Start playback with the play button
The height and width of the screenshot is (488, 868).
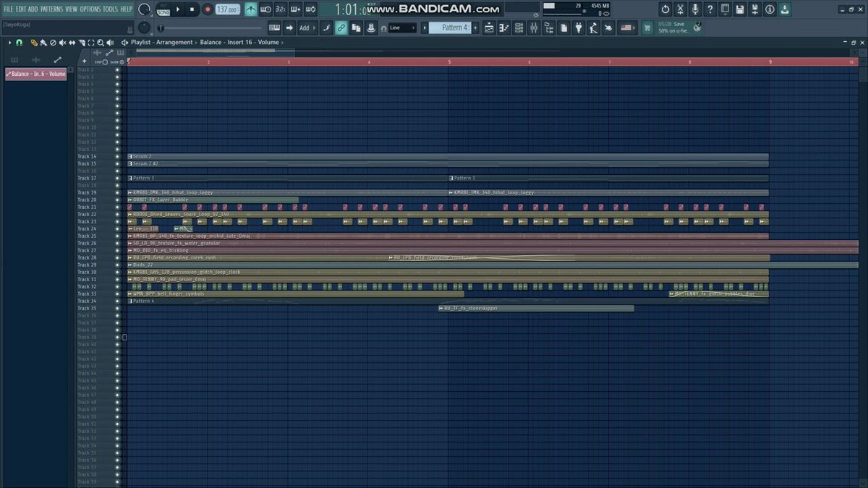pos(179,9)
